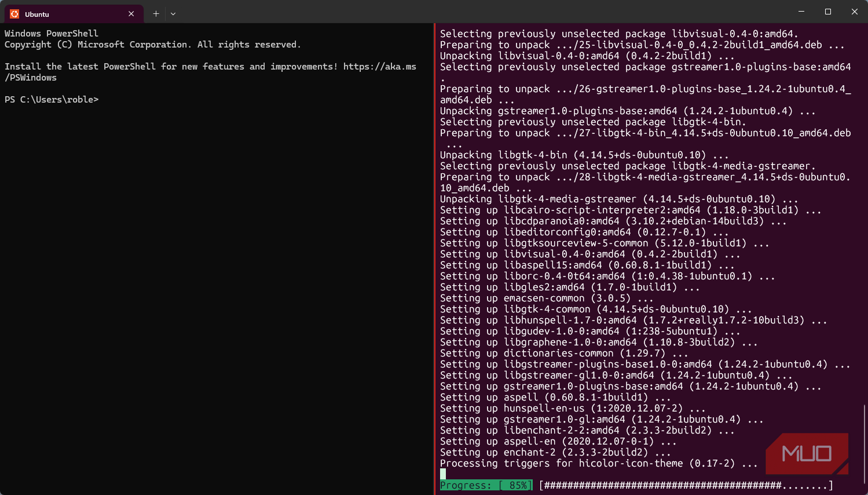Click 'Processing triggers for hicolor-icon-theme' line
The height and width of the screenshot is (495, 868).
click(599, 463)
